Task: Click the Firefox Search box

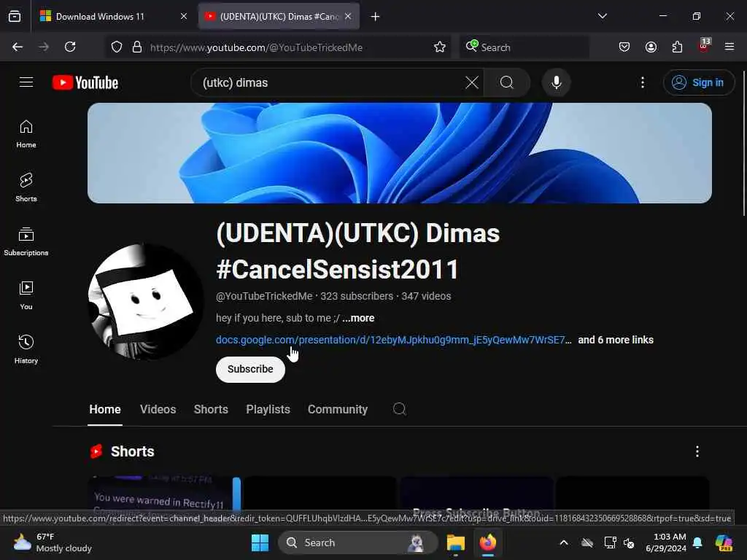Action: pos(524,47)
